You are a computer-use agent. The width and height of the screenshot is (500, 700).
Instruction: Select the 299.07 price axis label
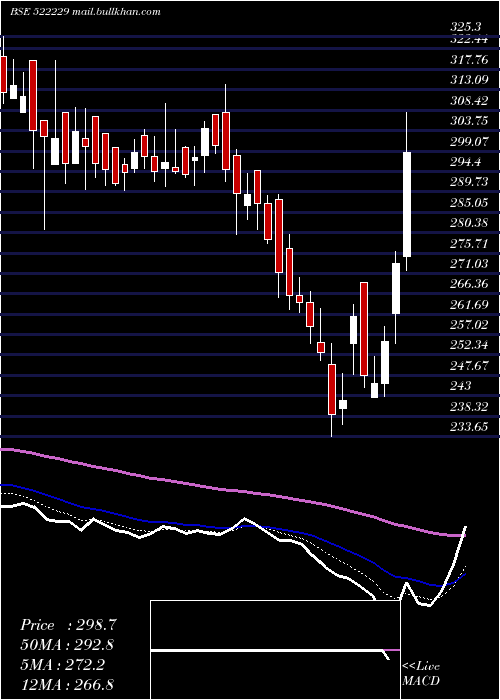[469, 142]
